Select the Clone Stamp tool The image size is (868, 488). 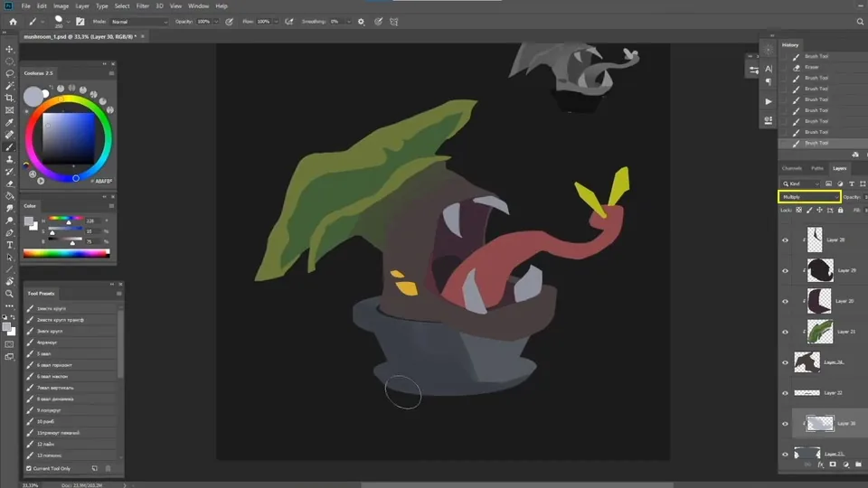click(x=9, y=159)
